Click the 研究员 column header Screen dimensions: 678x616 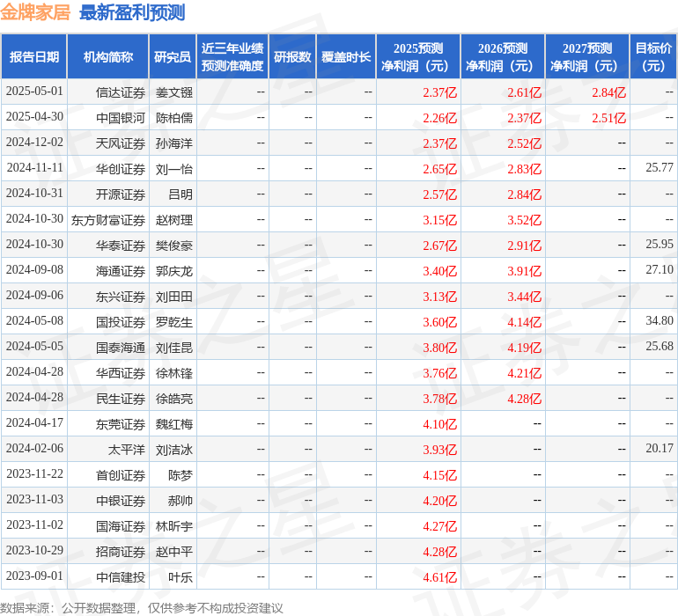pos(173,56)
